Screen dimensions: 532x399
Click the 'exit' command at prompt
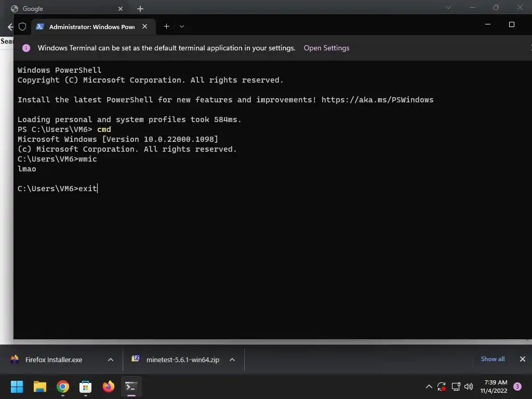tap(87, 189)
